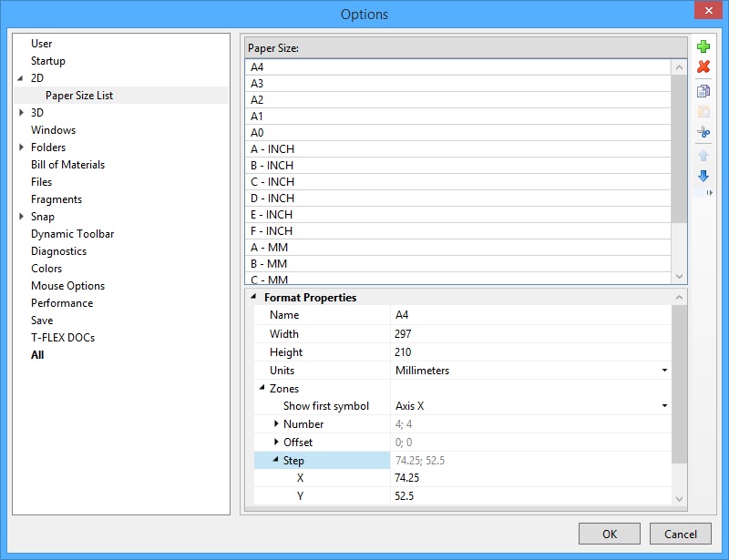This screenshot has width=729, height=560.
Task: Expand the 3D settings branch
Action: tap(22, 112)
